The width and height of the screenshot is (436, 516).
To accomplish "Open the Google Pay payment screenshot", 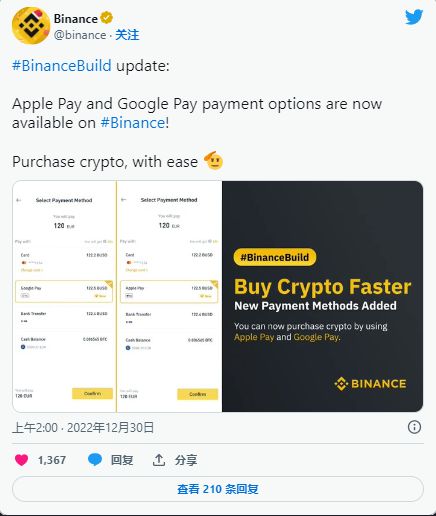I will pyautogui.click(x=64, y=296).
